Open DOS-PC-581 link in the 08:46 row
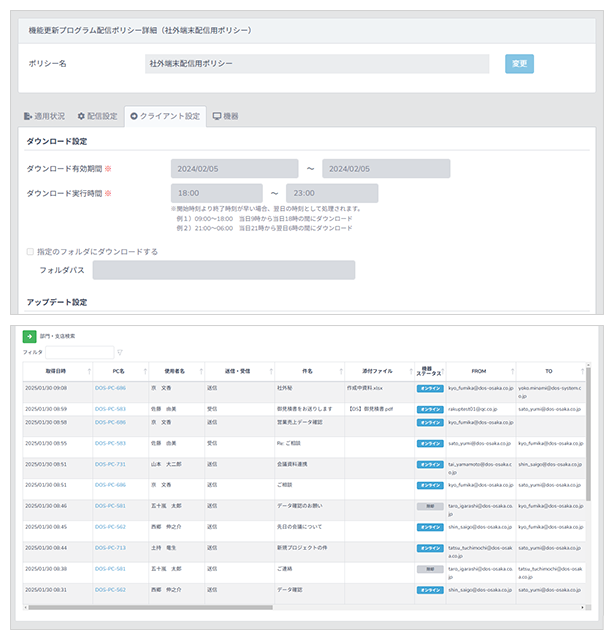 tap(110, 506)
